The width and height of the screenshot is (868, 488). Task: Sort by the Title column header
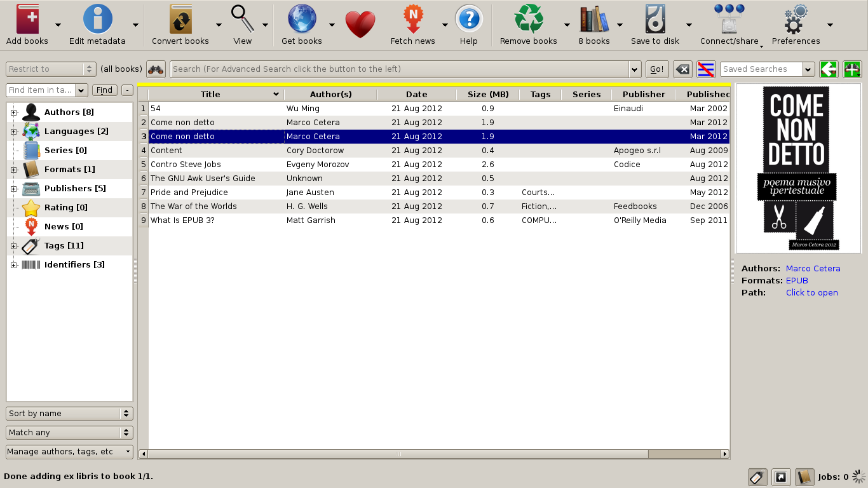[216, 95]
